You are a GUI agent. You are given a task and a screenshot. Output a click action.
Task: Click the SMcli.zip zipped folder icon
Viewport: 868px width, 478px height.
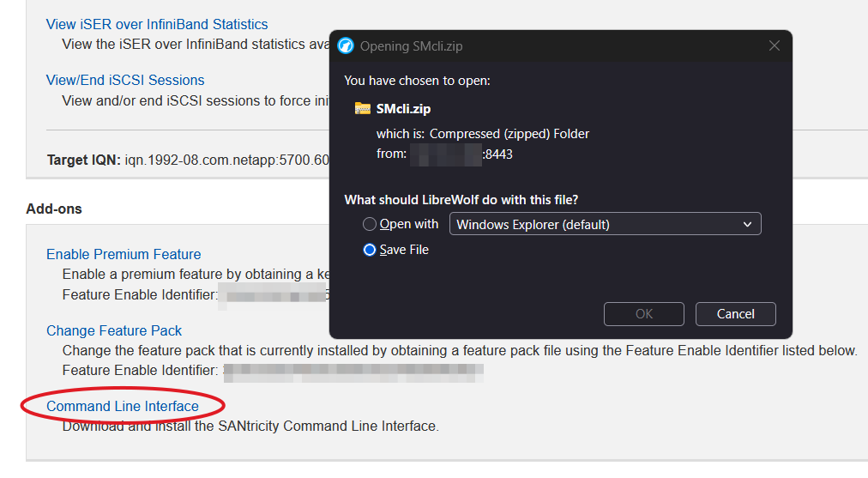(363, 108)
